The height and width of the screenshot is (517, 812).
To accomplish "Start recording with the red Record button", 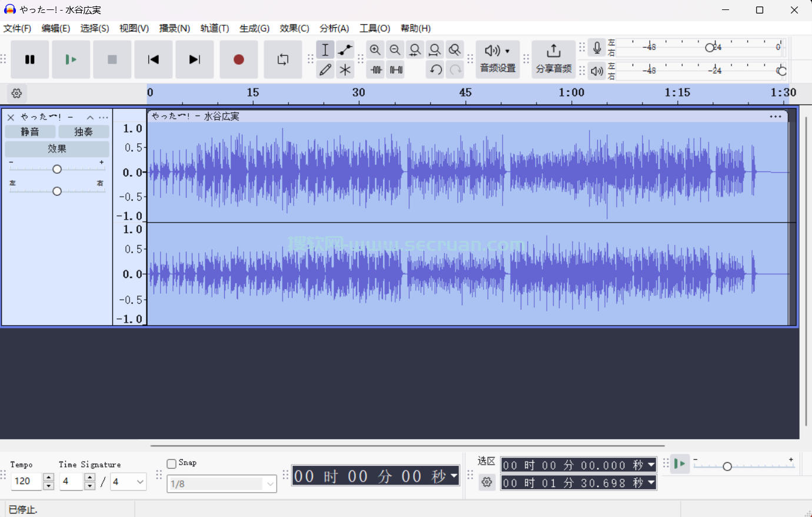I will 239,59.
